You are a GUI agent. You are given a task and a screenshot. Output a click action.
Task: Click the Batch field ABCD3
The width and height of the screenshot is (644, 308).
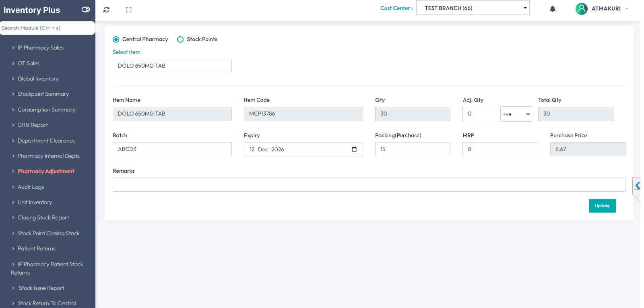pos(172,149)
